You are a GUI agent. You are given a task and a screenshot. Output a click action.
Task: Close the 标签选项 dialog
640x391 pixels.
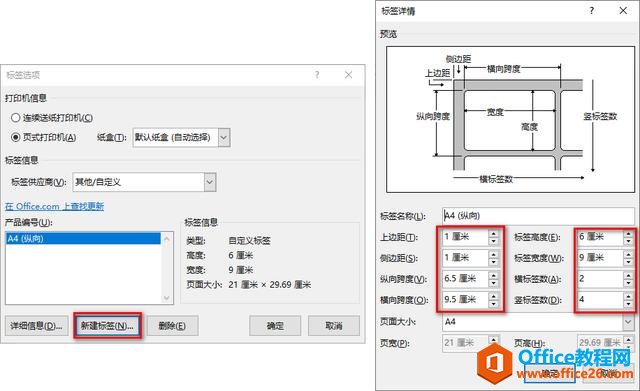(349, 75)
